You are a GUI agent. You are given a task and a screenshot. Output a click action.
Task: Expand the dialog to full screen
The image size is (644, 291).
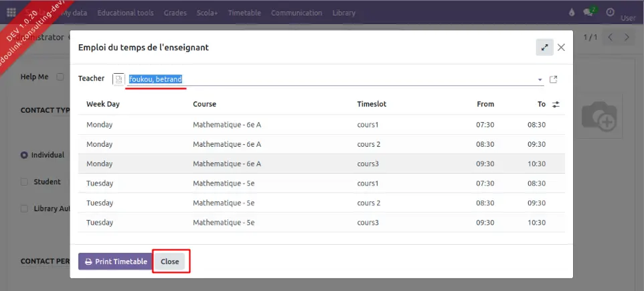point(544,48)
